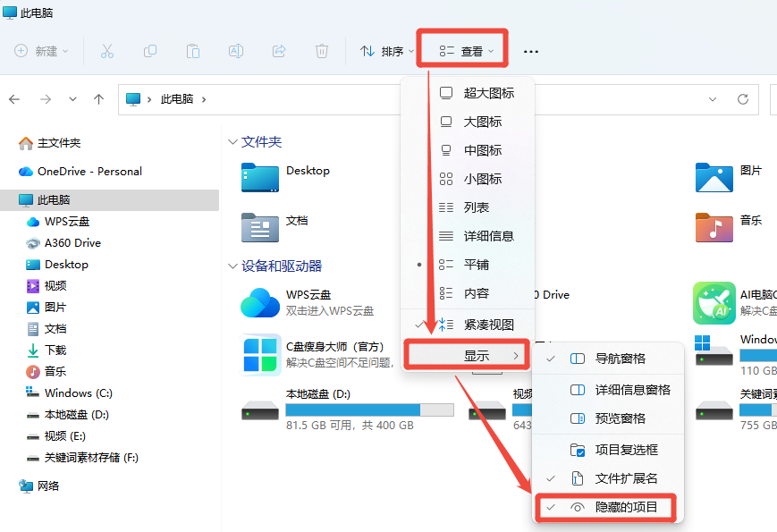This screenshot has height=532, width=777.
Task: Open the C盘瘦身大师 app icon
Action: (260, 354)
